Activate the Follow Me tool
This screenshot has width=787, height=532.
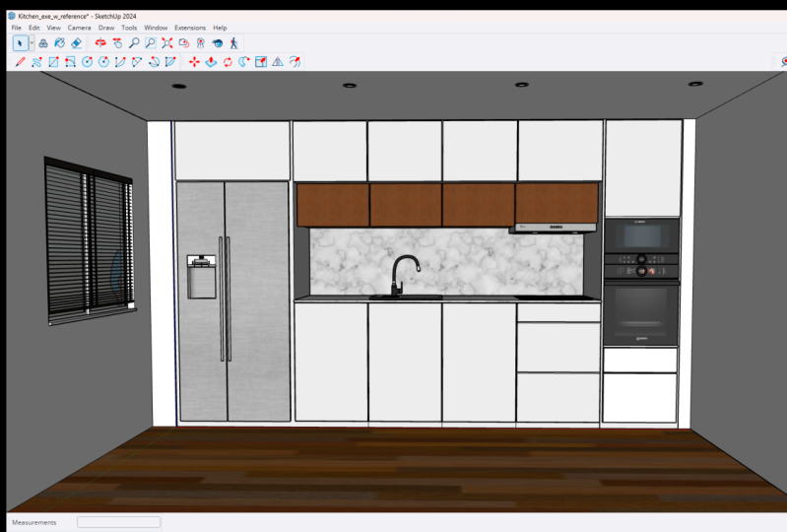[244, 62]
